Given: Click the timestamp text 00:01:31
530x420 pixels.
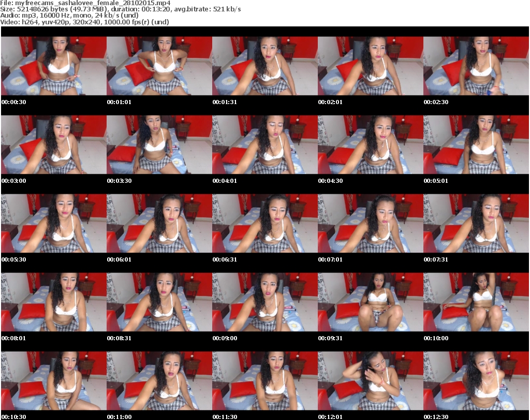Looking at the screenshot, I should pyautogui.click(x=225, y=102).
